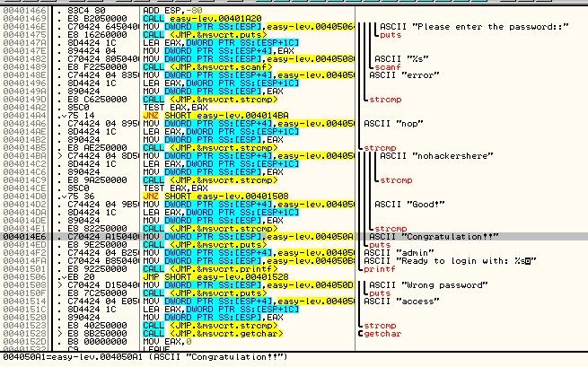
Task: Click the address 004014DA
Action: (25, 212)
